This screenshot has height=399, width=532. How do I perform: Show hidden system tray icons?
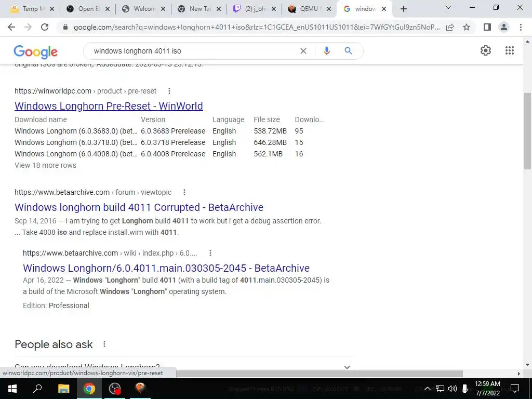pos(428,389)
